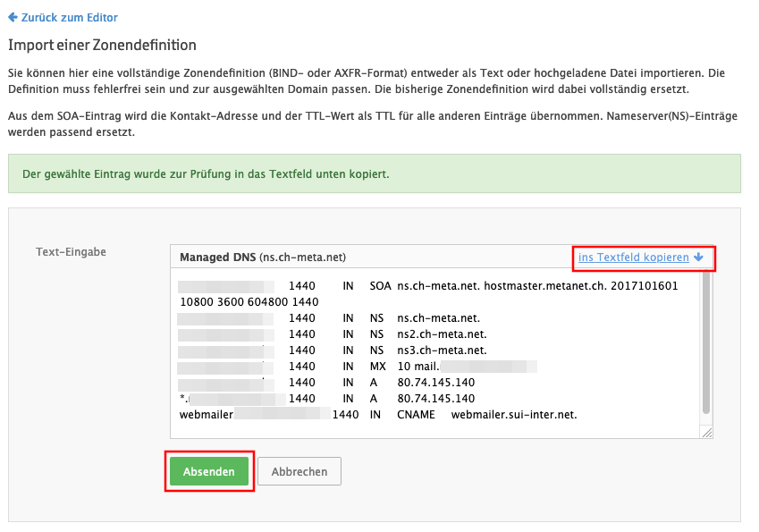Click the "ins Textfeld kopieren" link text

pos(633,258)
